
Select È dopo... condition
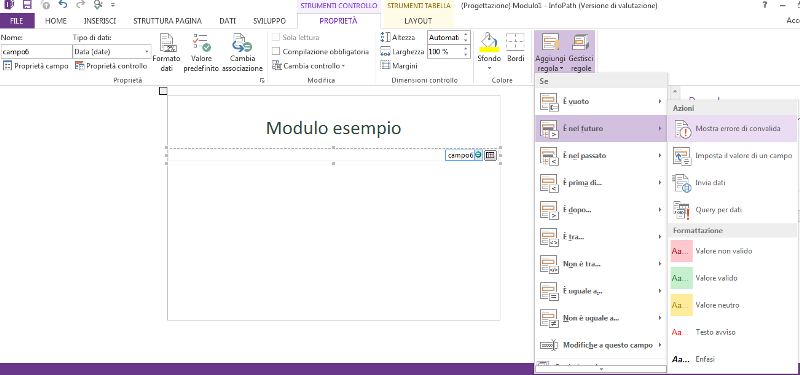pyautogui.click(x=601, y=210)
